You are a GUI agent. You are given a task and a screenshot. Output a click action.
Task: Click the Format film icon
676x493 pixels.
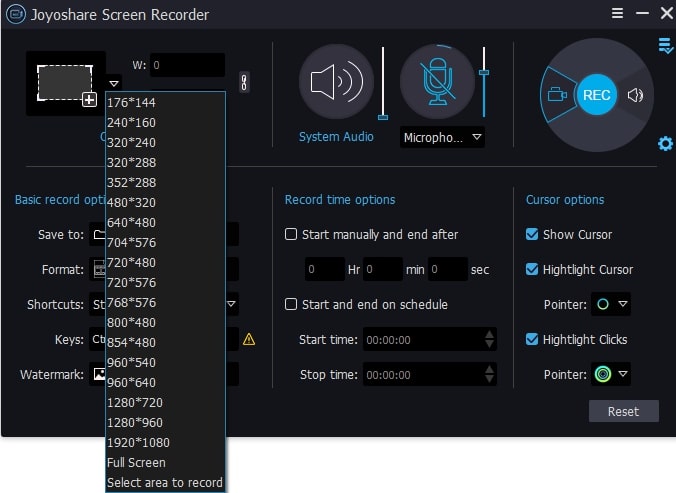tap(100, 269)
